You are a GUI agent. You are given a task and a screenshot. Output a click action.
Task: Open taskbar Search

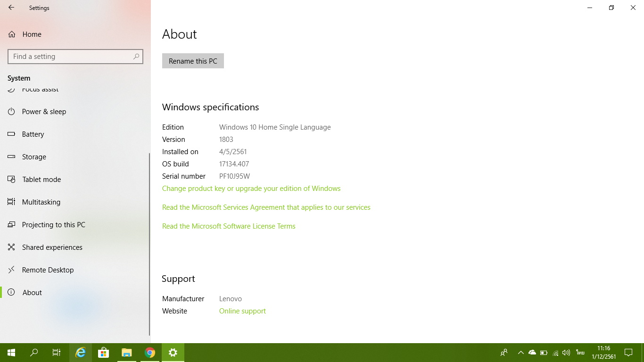pyautogui.click(x=34, y=353)
